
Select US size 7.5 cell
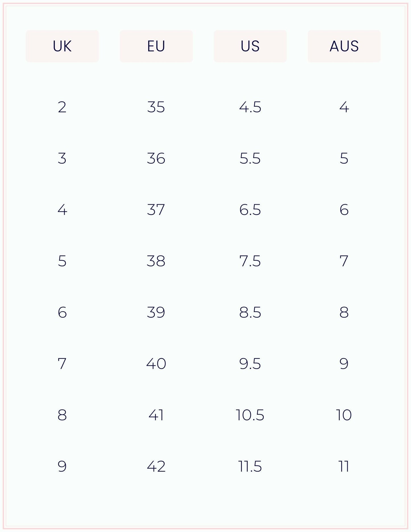click(x=250, y=261)
